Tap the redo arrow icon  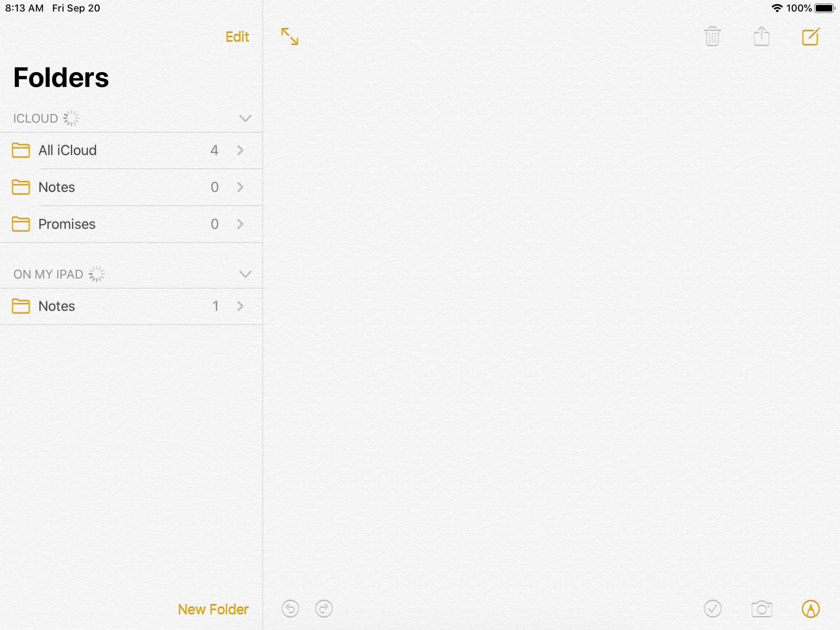[324, 609]
